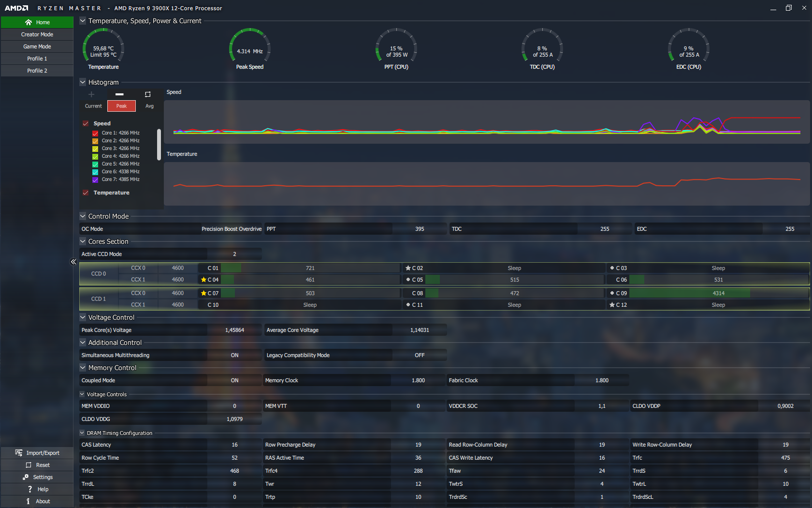Toggle the Temperature histogram checkbox
The height and width of the screenshot is (508, 812).
tap(86, 193)
